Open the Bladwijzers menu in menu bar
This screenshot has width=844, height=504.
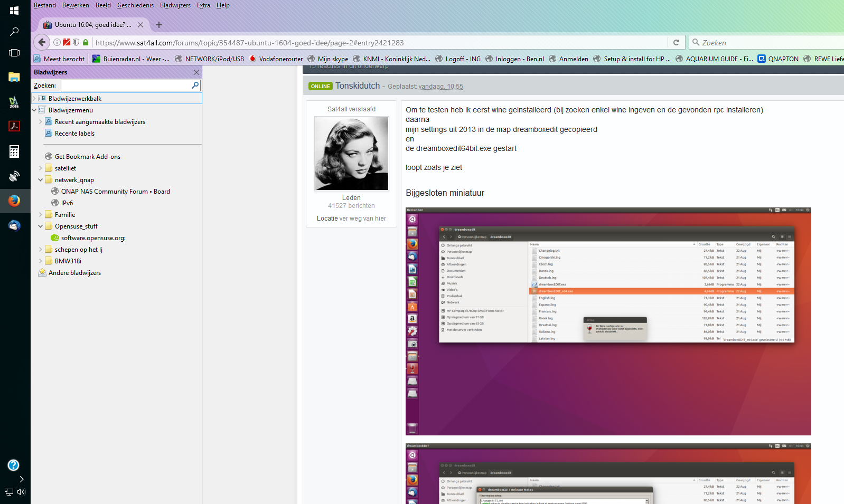(x=175, y=5)
